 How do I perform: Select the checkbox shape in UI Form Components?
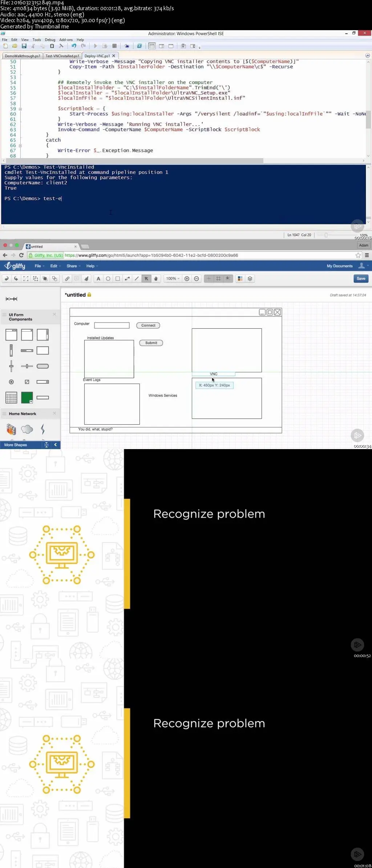(27, 382)
